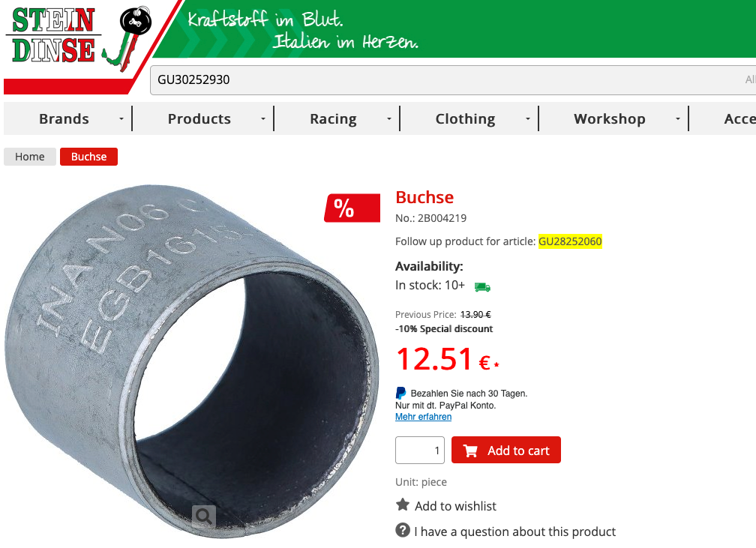Screen dimensions: 756x548
Task: Click the Stein Dinse logo
Action: [x=78, y=37]
